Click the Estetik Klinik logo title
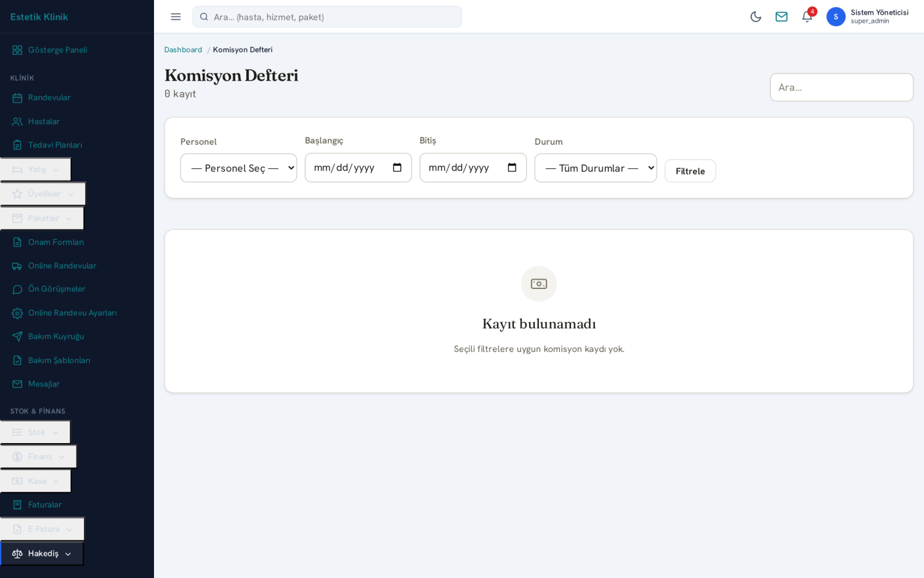 39,17
